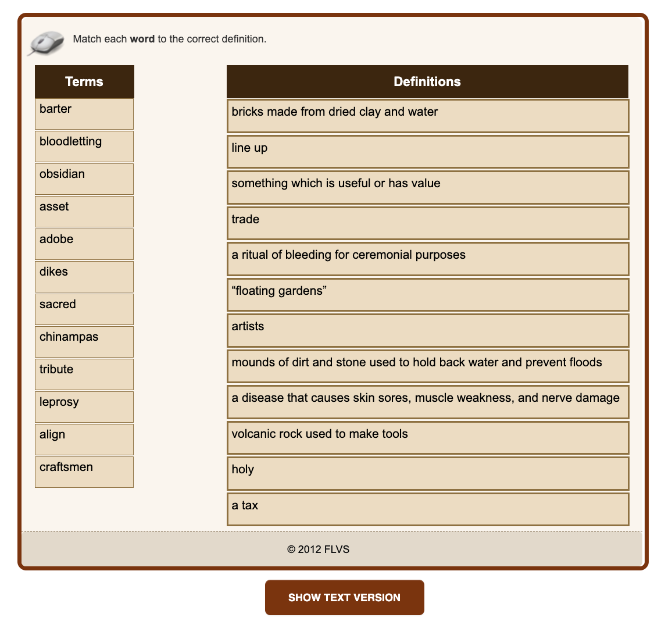Choose the 'leprosy' term
The image size is (672, 621).
pos(84,407)
